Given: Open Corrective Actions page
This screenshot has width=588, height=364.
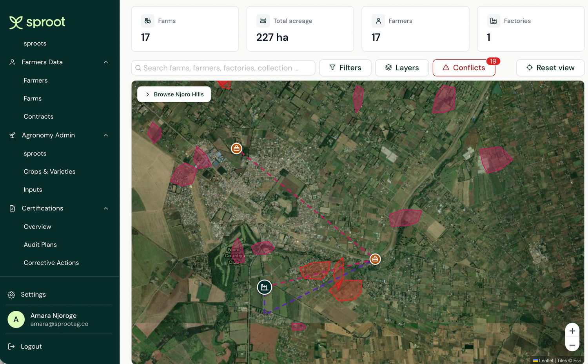Looking at the screenshot, I should click(x=51, y=263).
